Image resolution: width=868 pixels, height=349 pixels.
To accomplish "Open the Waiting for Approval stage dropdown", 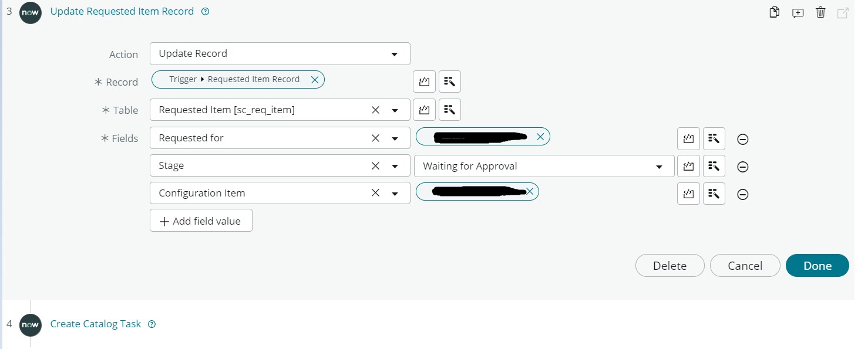I will (658, 166).
